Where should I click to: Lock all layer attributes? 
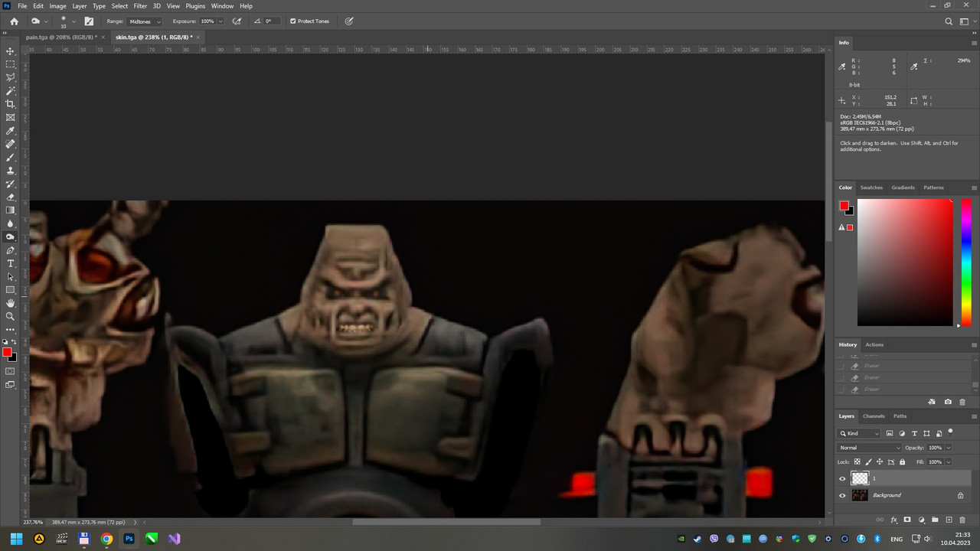[x=901, y=461]
